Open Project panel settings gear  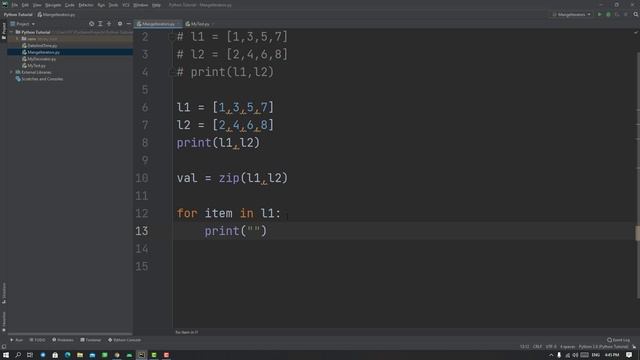(120, 24)
